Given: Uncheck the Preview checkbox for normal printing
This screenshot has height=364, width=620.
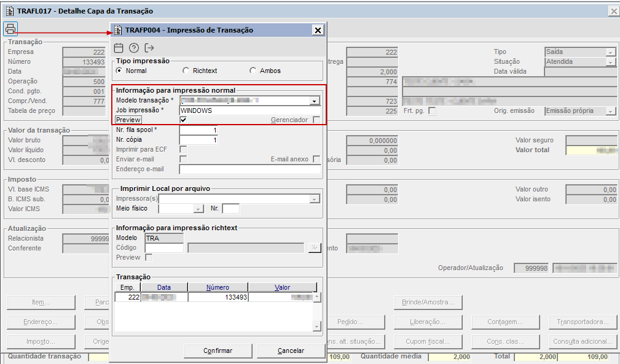Looking at the screenshot, I should pos(183,120).
